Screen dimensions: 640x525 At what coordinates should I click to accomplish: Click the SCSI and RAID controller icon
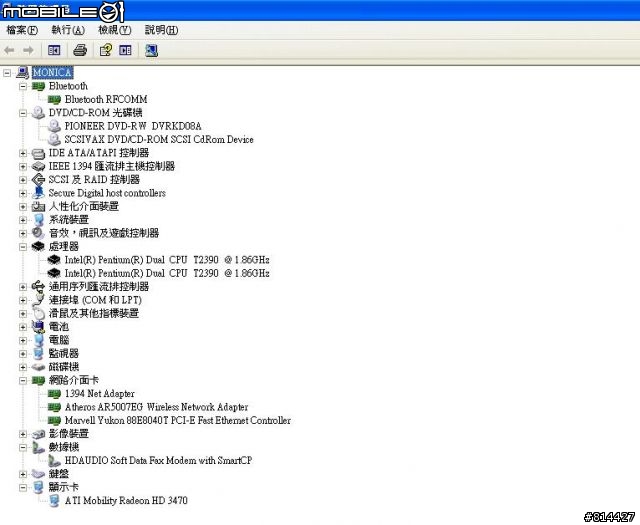coord(38,180)
